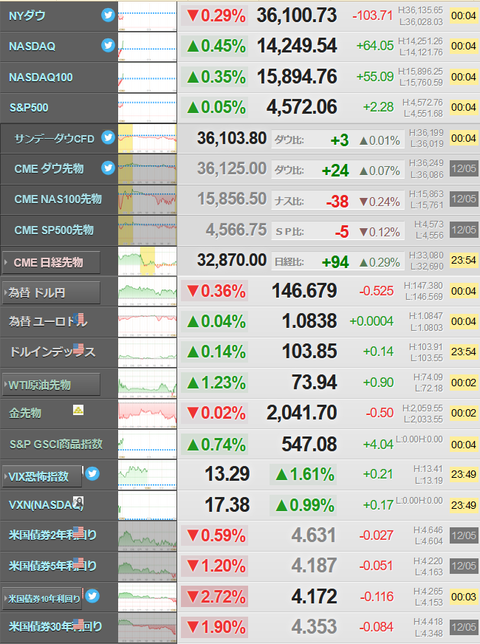Click the 12/05 date on 米国債券30年利回り row

pyautogui.click(x=464, y=627)
